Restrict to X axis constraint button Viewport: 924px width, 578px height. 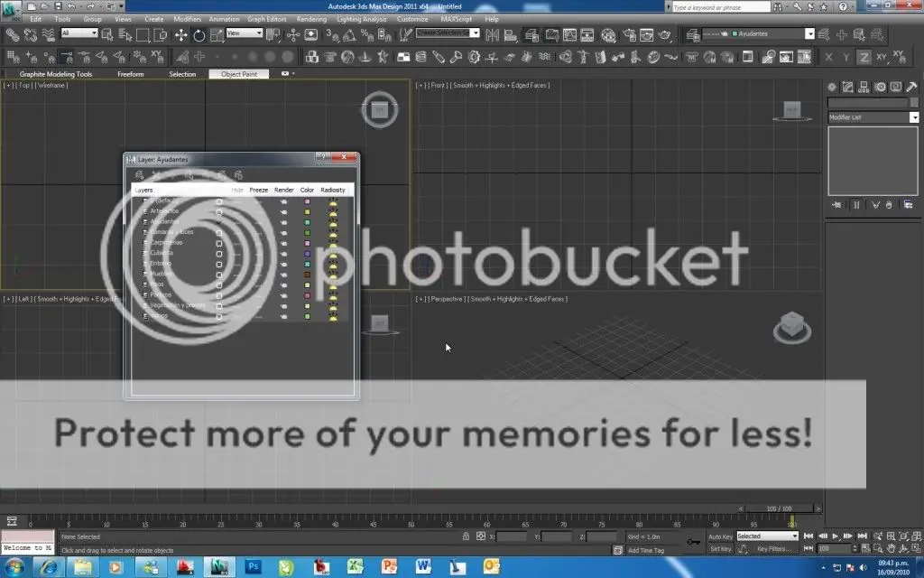pos(828,57)
